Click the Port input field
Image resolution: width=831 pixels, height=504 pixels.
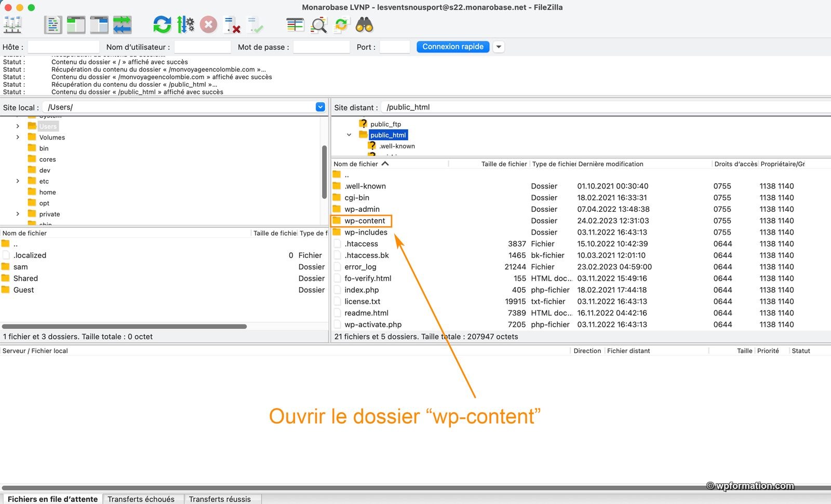(x=395, y=47)
